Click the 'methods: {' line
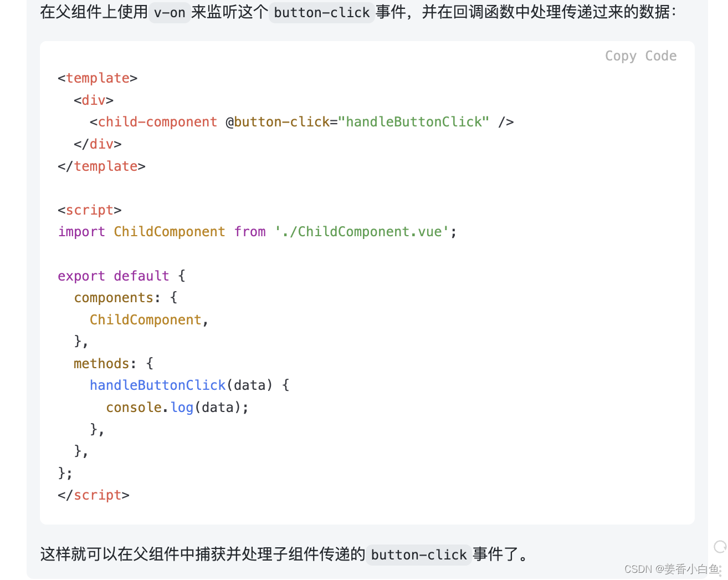 114,364
